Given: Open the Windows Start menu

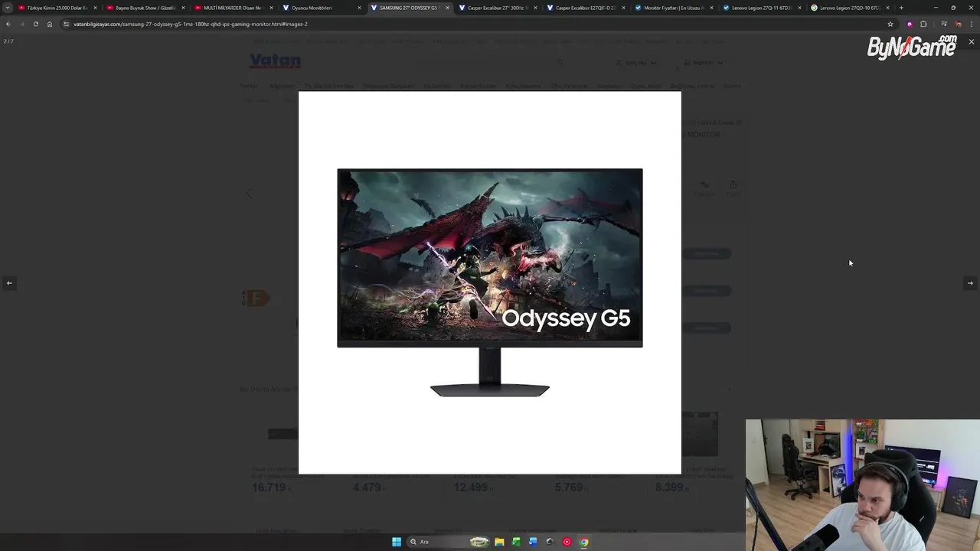Looking at the screenshot, I should pyautogui.click(x=397, y=542).
